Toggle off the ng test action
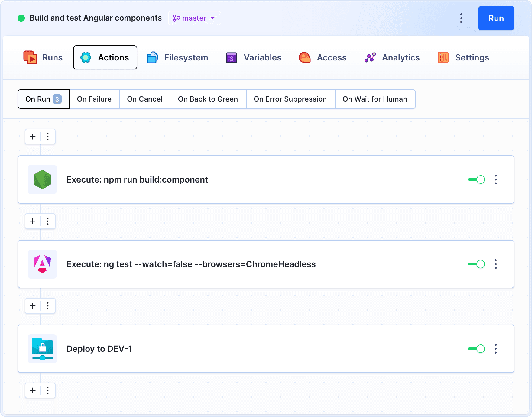 pos(476,264)
